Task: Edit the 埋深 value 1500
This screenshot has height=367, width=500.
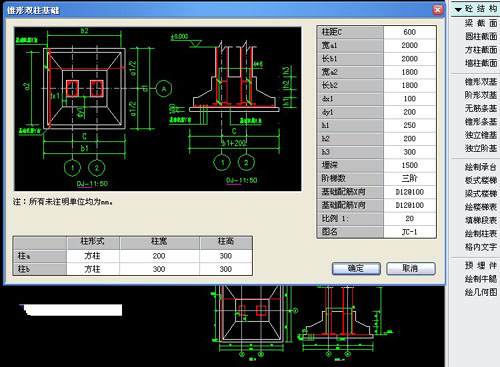Action: [x=410, y=165]
